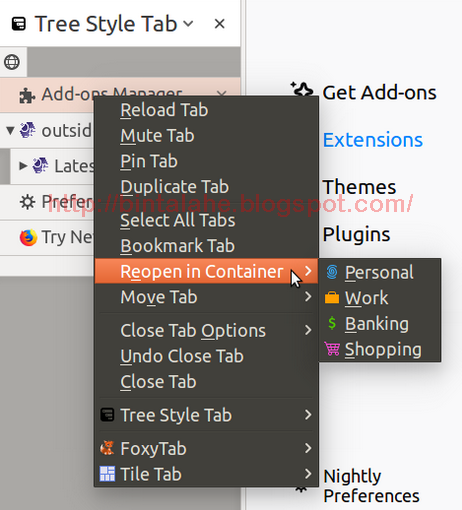Click the Tile Tab grid icon
The image size is (462, 510).
[107, 474]
